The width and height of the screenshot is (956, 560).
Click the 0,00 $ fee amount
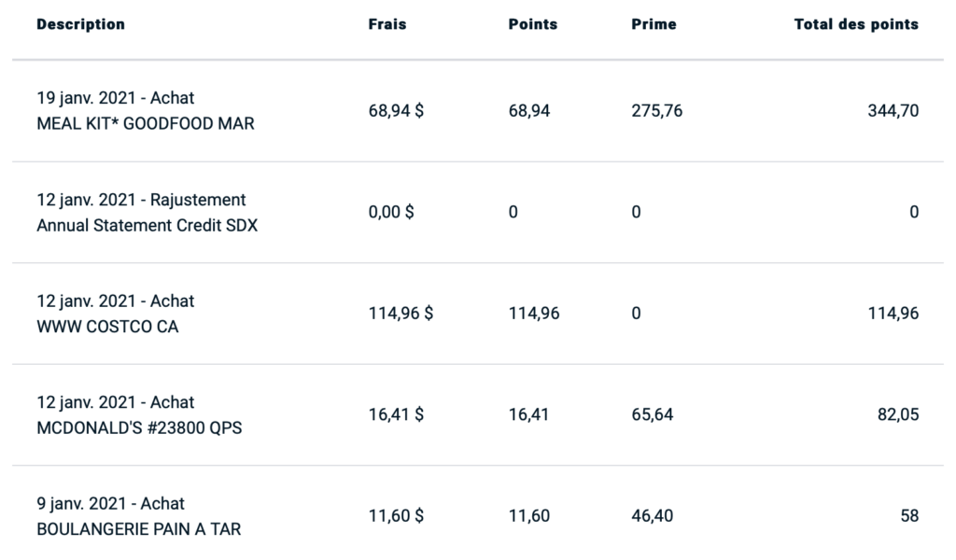pos(392,212)
